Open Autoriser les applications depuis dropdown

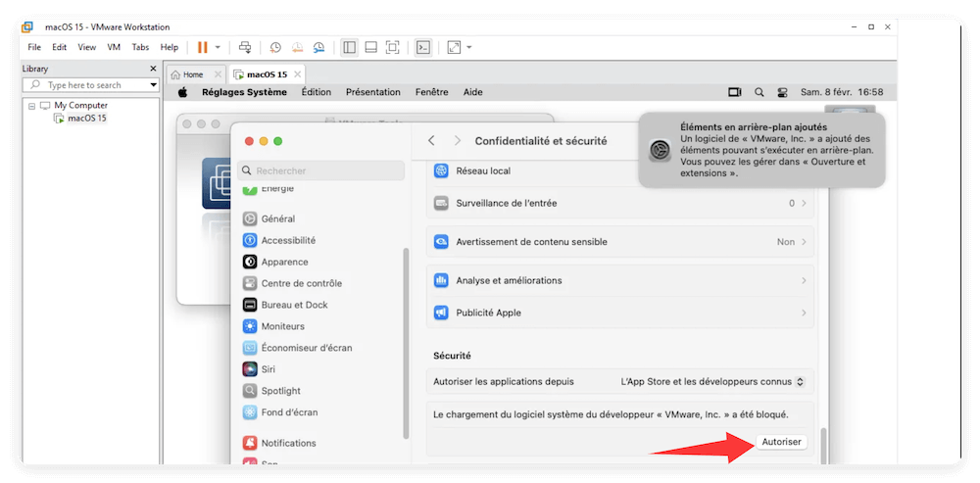tap(712, 381)
